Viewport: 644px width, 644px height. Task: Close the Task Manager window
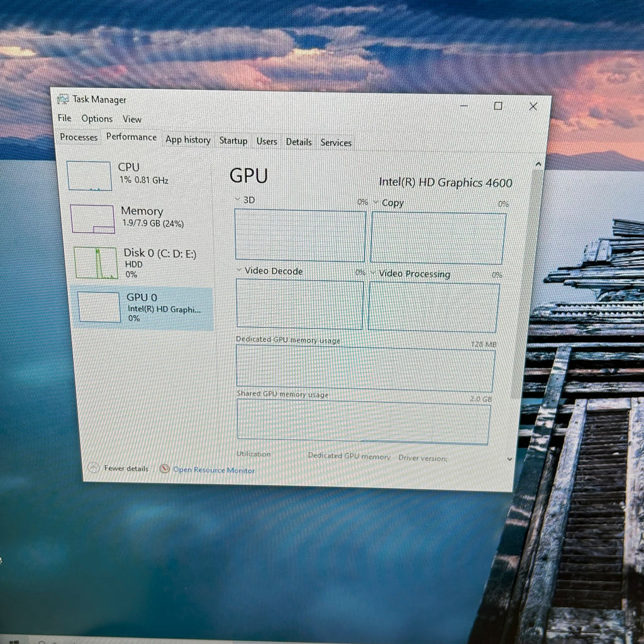click(533, 106)
